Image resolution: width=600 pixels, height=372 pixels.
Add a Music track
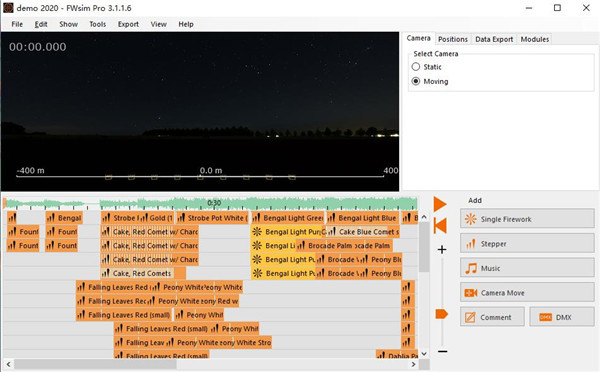[x=527, y=268]
